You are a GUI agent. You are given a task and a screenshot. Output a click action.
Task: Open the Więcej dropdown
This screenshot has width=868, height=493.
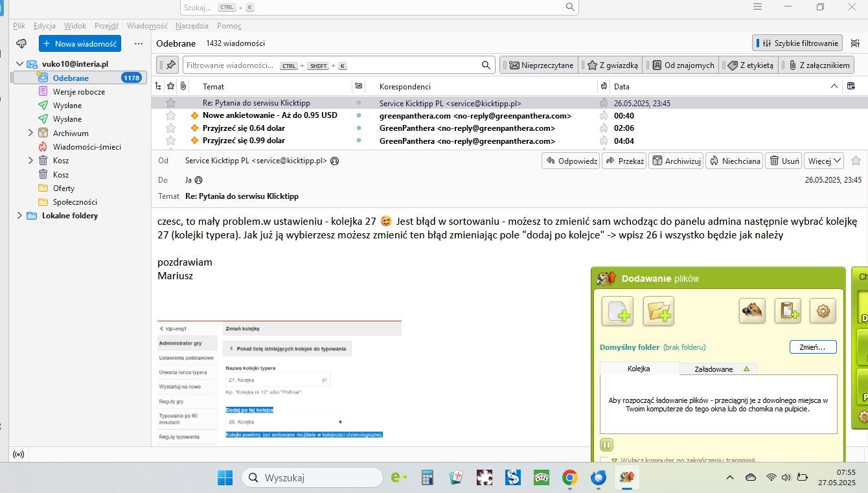[825, 161]
